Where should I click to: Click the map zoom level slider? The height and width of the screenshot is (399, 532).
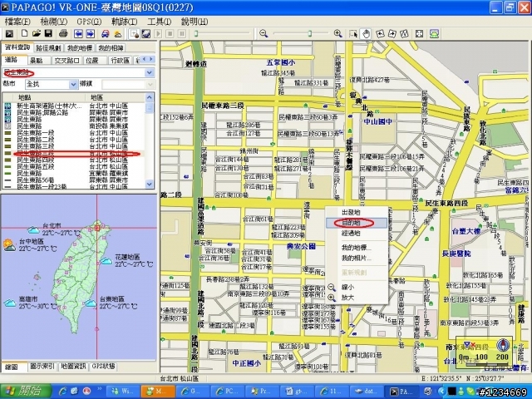[x=301, y=33]
